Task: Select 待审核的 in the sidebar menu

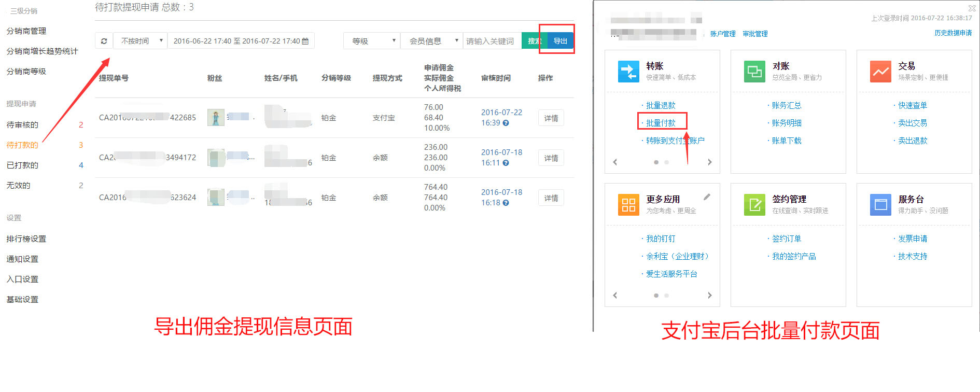Action: (22, 125)
